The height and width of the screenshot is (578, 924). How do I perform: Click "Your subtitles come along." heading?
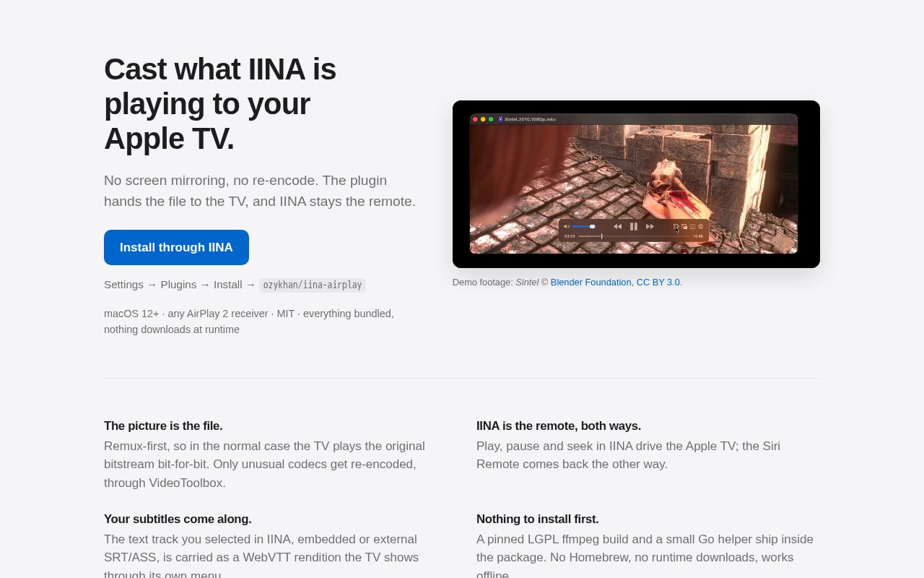(x=178, y=519)
